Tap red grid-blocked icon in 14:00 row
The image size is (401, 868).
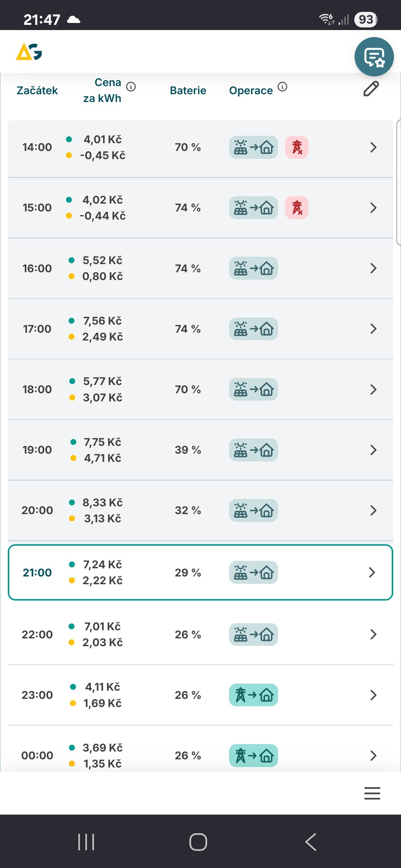pos(297,147)
